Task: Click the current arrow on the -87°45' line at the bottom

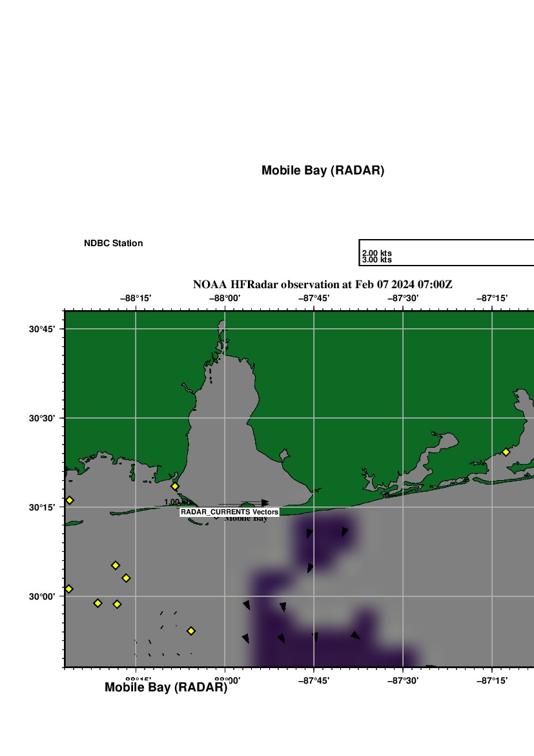Action: coord(315,637)
